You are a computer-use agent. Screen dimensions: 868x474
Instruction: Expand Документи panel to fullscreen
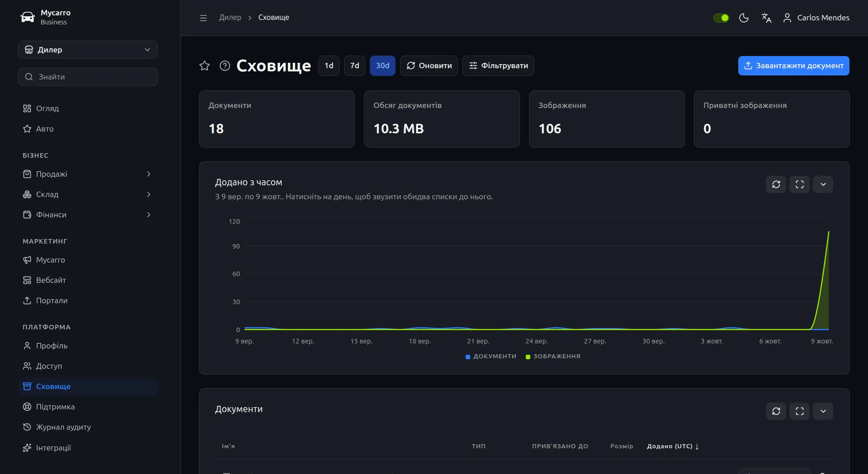point(799,411)
